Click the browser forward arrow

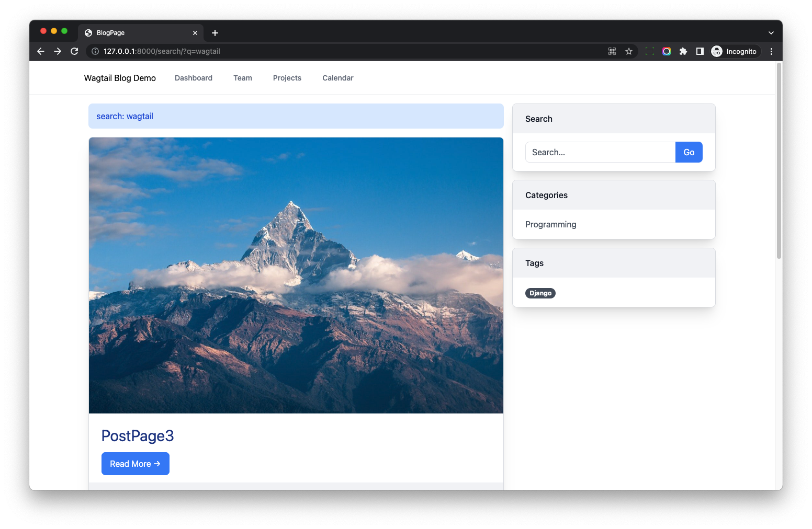[58, 51]
